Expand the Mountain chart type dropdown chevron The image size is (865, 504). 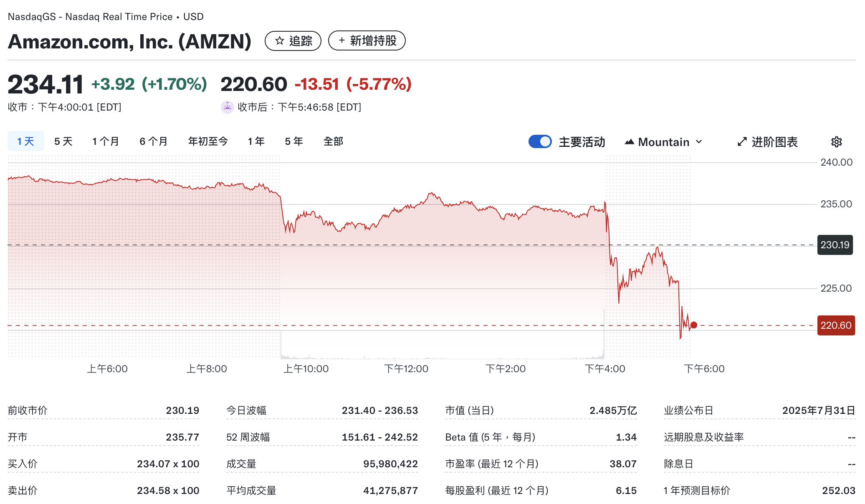point(699,142)
